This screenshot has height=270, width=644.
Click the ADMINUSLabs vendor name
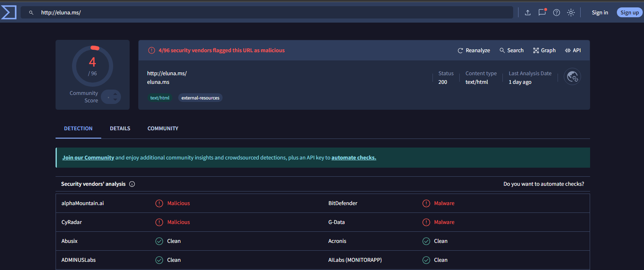pyautogui.click(x=79, y=260)
